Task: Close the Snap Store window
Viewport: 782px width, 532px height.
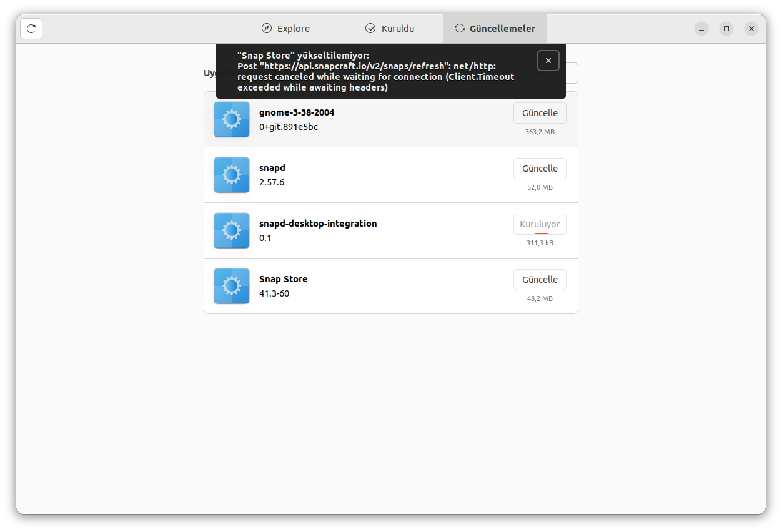Action: pos(751,29)
